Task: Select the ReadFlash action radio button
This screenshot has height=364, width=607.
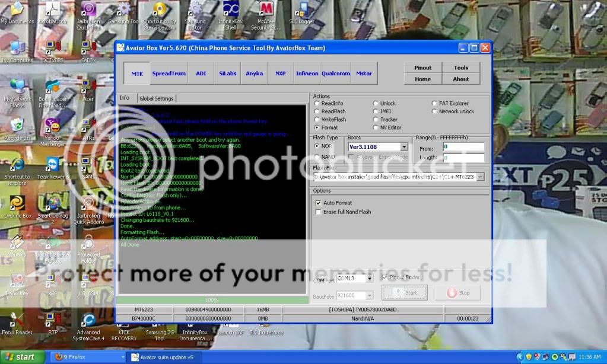Action: point(317,111)
